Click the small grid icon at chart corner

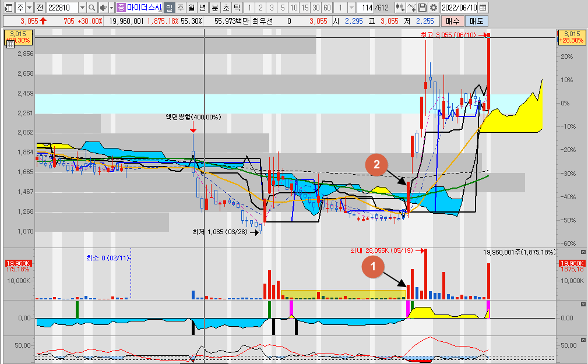click(10, 44)
